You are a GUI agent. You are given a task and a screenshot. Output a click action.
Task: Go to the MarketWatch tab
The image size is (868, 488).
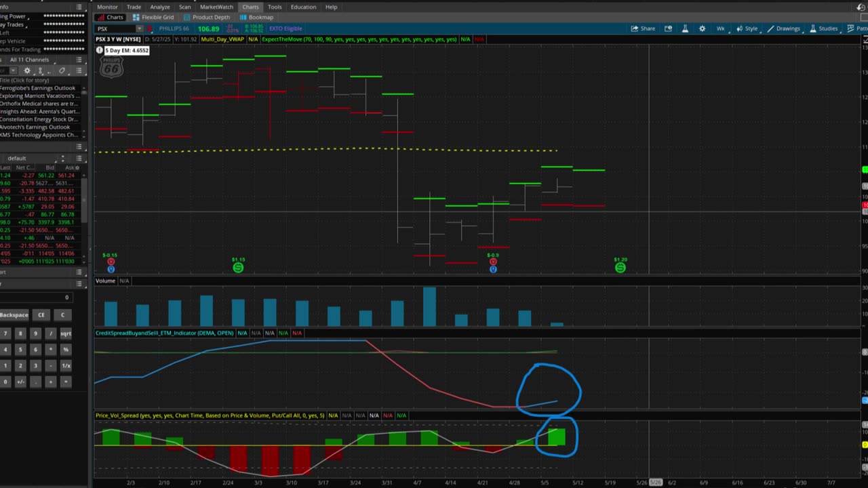pyautogui.click(x=216, y=7)
